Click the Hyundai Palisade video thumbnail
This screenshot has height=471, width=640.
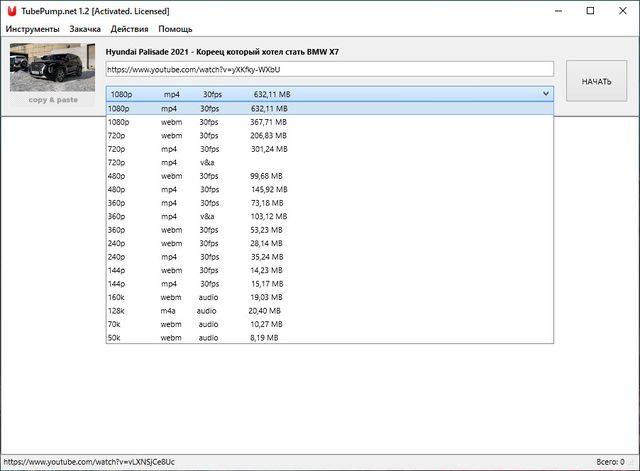(53, 68)
